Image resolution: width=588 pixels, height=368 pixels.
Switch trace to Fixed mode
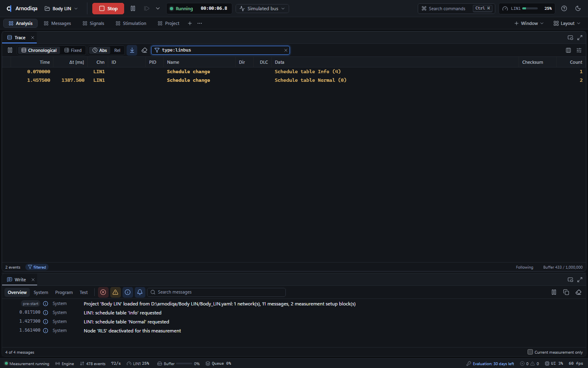click(73, 50)
